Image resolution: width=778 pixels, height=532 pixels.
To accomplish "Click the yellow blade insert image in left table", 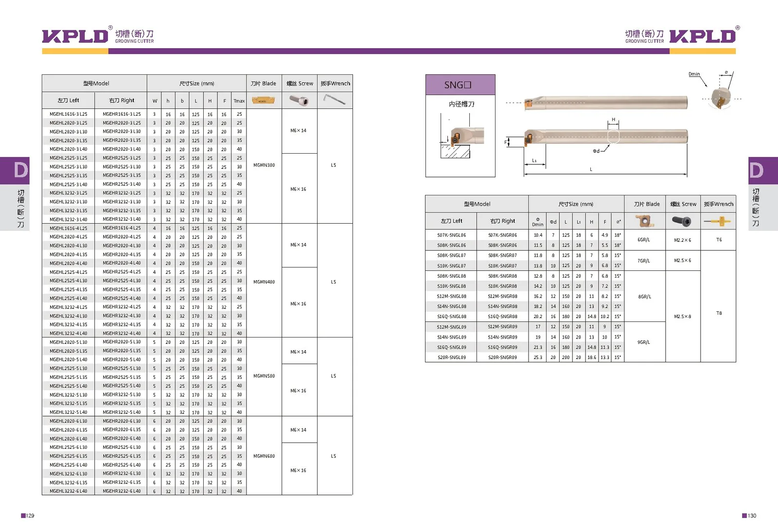I will tap(264, 100).
